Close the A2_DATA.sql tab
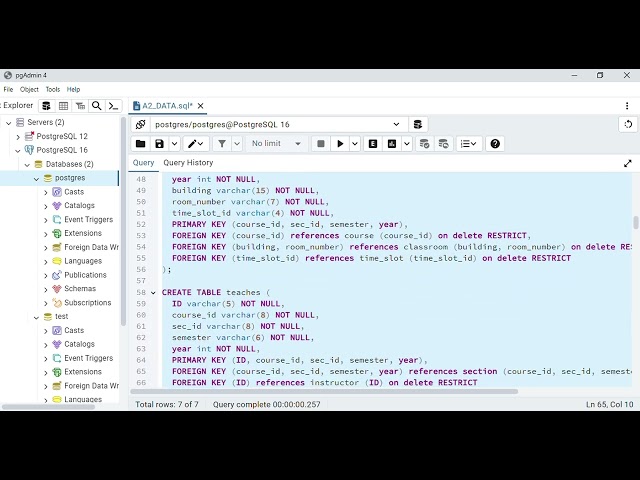Viewport: 640px width, 480px height. (x=200, y=106)
